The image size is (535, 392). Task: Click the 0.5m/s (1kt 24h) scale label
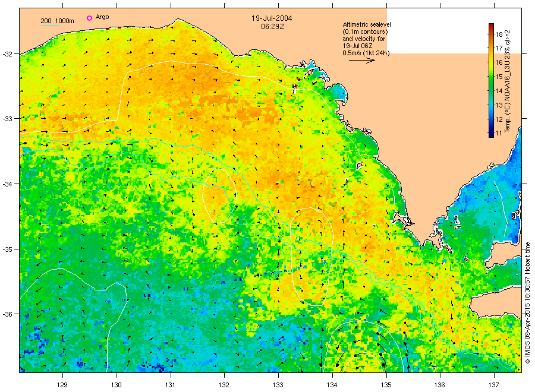pos(366,53)
